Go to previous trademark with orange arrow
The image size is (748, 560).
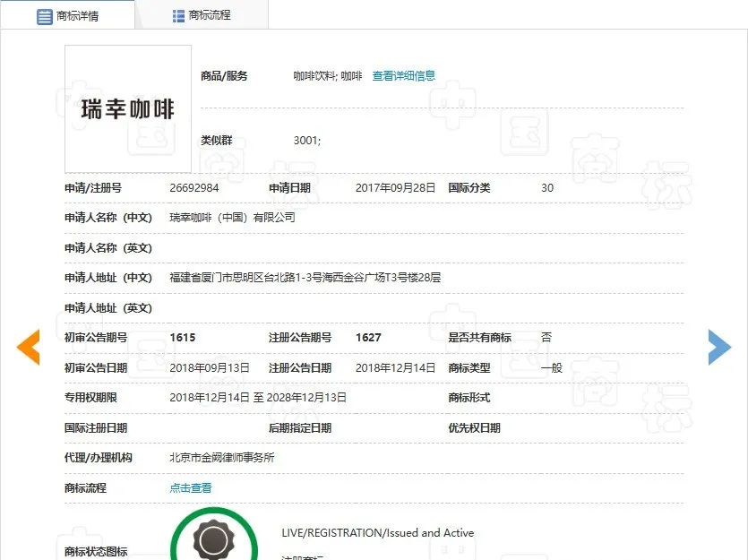click(x=28, y=348)
